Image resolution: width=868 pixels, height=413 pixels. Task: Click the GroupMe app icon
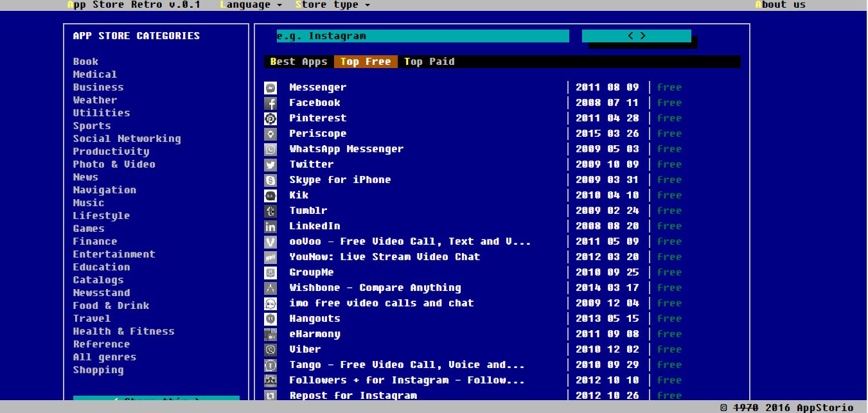click(270, 273)
